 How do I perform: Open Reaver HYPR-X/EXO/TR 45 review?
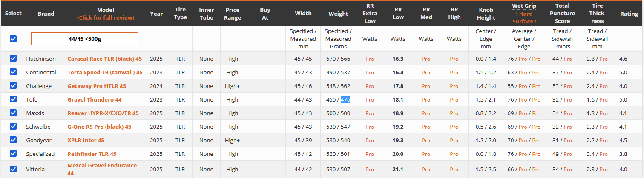click(x=103, y=113)
